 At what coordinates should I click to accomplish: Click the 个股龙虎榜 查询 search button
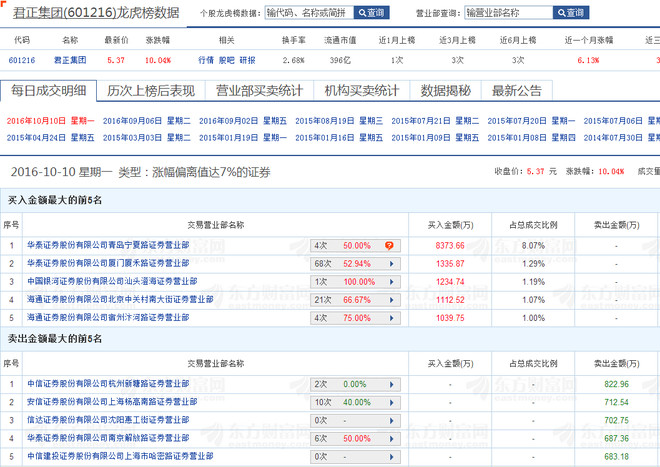click(x=371, y=13)
